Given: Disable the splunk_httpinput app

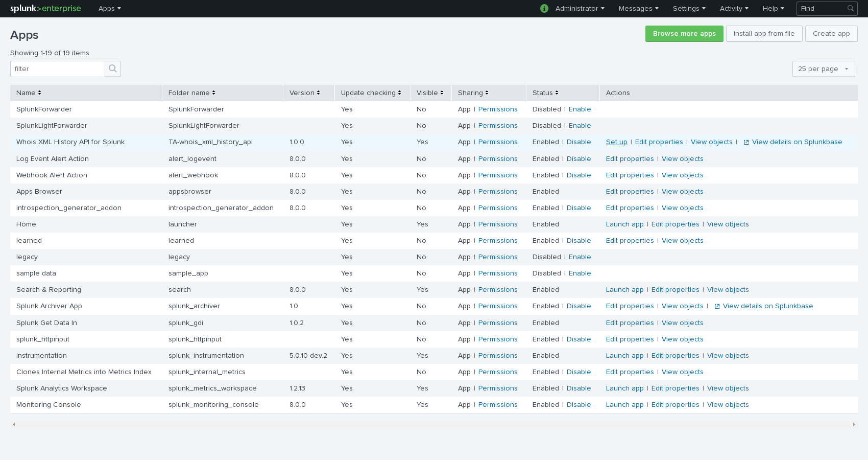Looking at the screenshot, I should (x=578, y=339).
